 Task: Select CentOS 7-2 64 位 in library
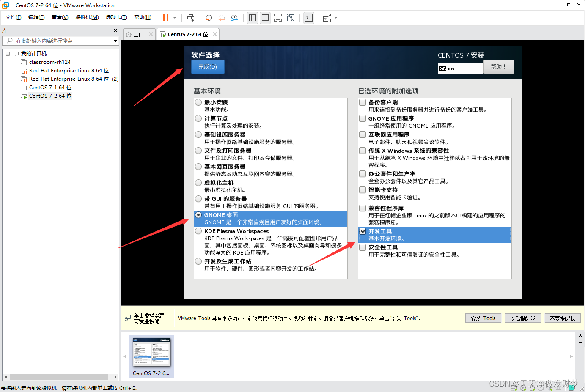pyautogui.click(x=50, y=96)
